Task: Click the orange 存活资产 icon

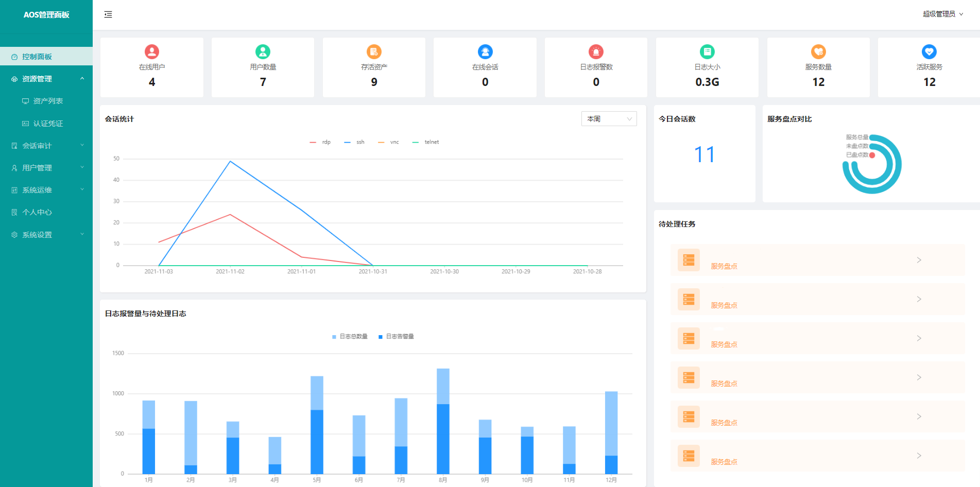Action: coord(374,51)
